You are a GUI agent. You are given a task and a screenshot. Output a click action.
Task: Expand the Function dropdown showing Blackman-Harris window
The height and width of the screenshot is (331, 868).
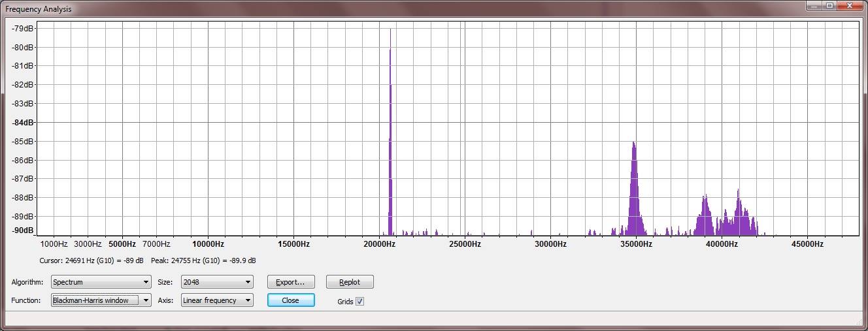pyautogui.click(x=101, y=300)
